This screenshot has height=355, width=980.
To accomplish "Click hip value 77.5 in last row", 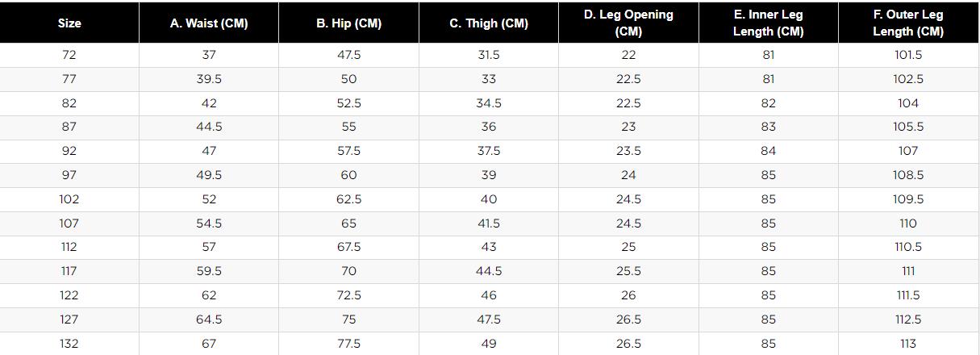I will [x=348, y=344].
